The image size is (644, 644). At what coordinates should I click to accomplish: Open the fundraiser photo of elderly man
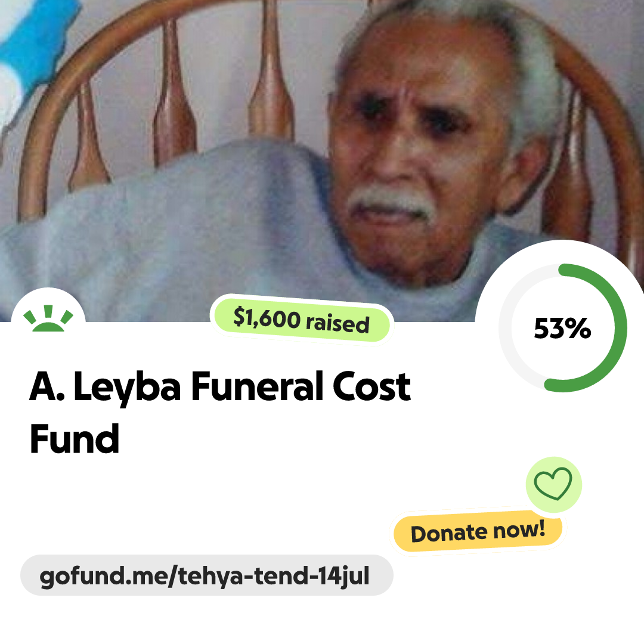[x=322, y=160]
